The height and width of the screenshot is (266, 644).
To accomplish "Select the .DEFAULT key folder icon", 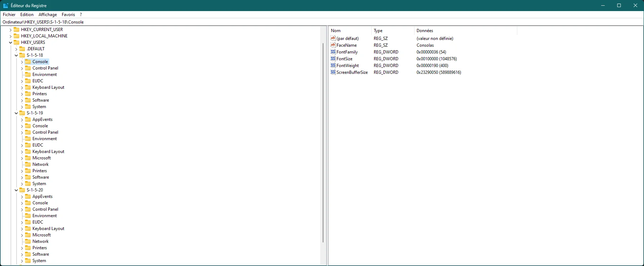I will pos(22,49).
